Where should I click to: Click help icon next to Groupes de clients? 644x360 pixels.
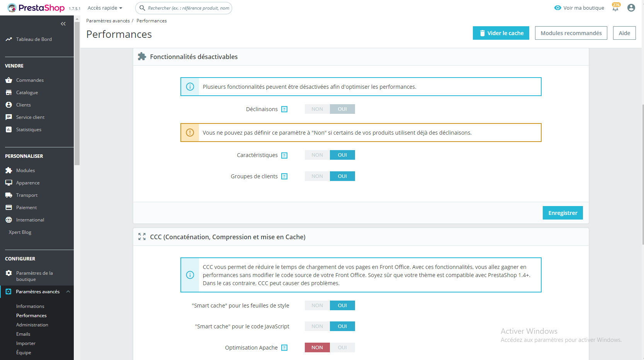point(284,176)
